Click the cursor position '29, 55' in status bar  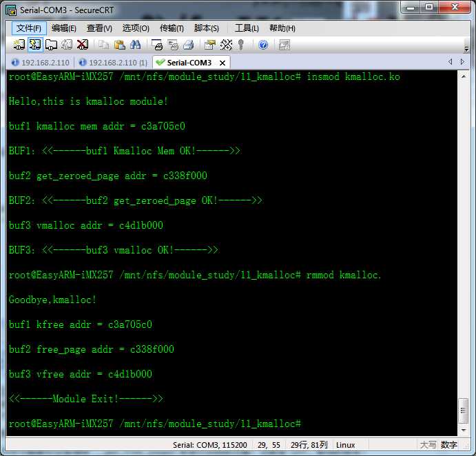click(269, 445)
